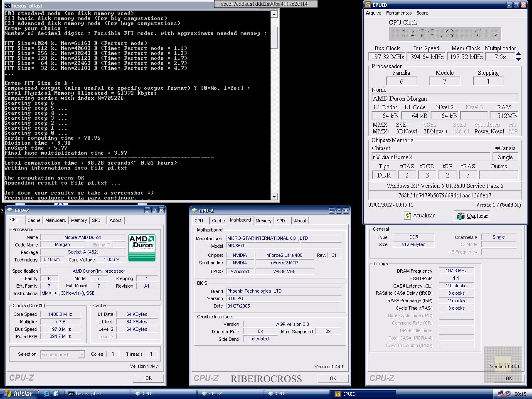Open the About tab in middle CPU-Z window
The width and height of the screenshot is (532, 399).
click(300, 221)
